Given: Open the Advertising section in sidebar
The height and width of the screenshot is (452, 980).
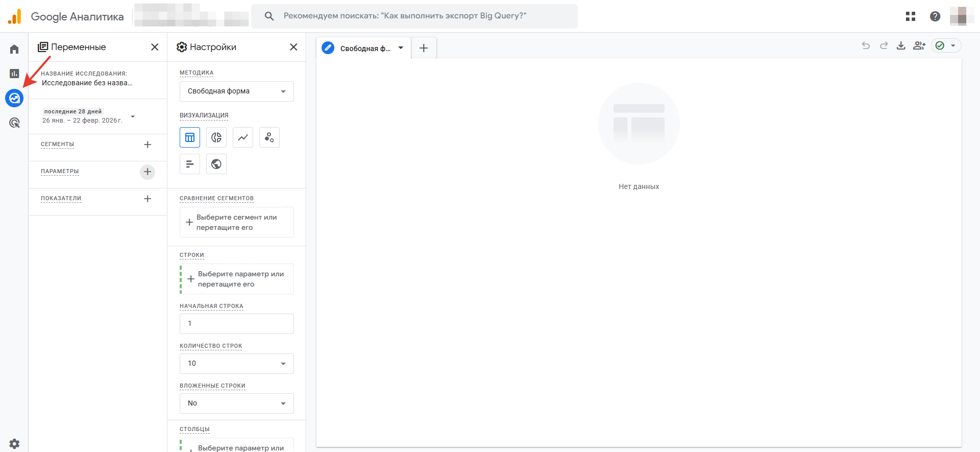Looking at the screenshot, I should 14,123.
